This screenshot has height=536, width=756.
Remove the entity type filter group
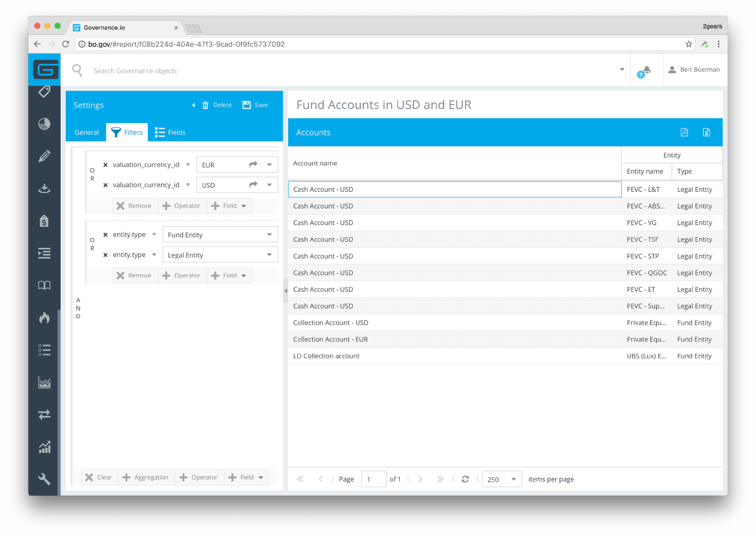[135, 275]
